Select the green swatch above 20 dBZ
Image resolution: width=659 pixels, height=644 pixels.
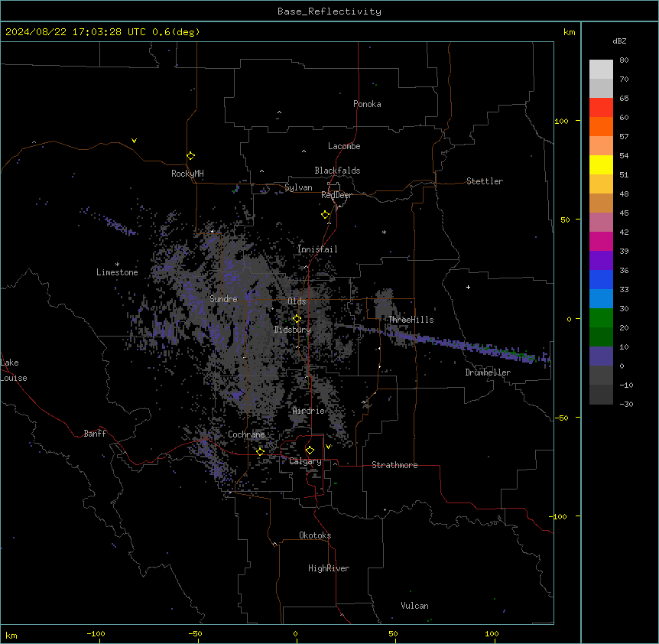(x=601, y=318)
